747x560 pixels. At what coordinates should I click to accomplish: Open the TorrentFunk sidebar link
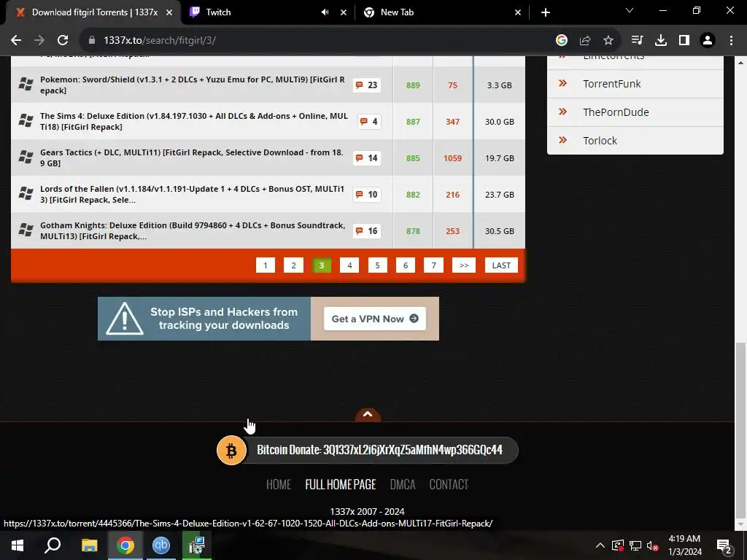pyautogui.click(x=612, y=84)
